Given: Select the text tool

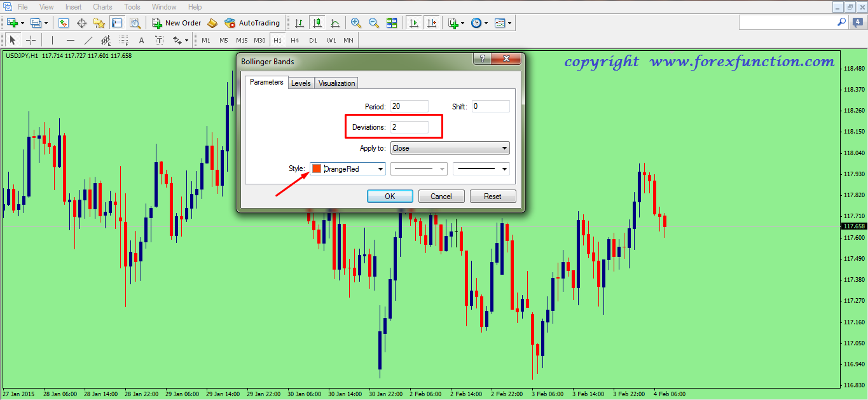Looking at the screenshot, I should [142, 40].
